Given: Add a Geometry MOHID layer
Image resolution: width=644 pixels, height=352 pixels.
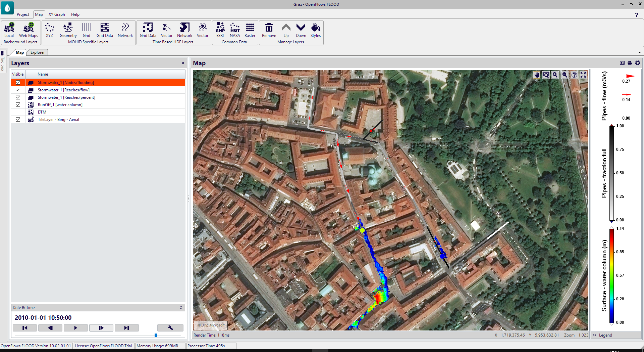Looking at the screenshot, I should click(x=68, y=30).
